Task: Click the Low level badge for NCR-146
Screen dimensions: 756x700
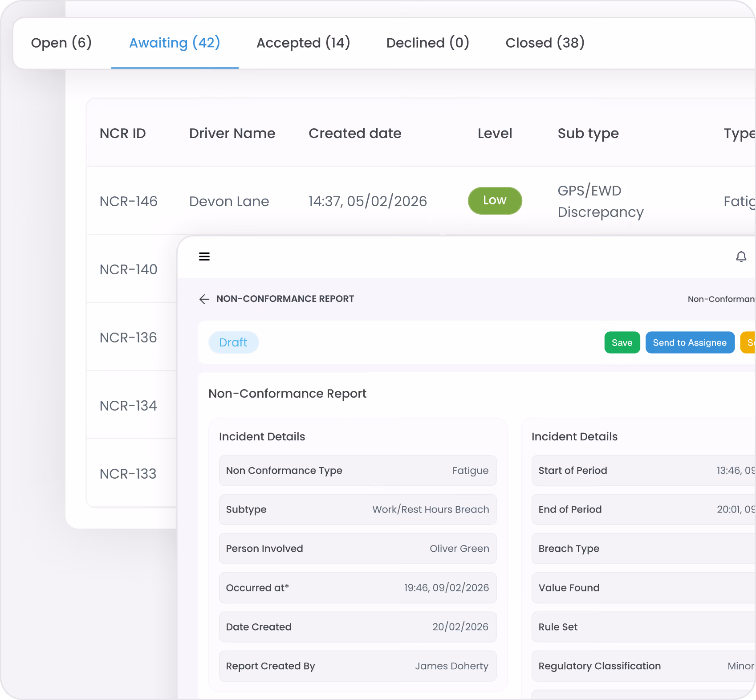Action: click(495, 200)
